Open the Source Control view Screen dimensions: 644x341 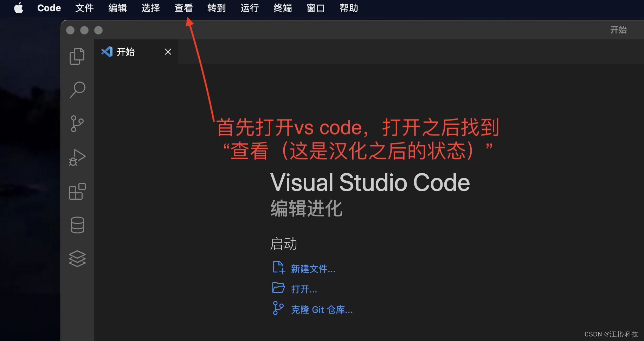point(77,124)
